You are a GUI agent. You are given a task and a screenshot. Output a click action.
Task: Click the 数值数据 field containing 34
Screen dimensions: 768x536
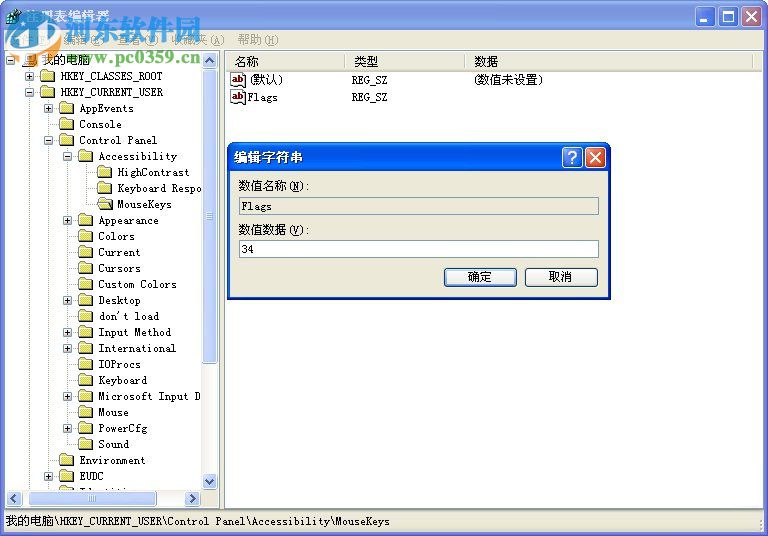[419, 249]
